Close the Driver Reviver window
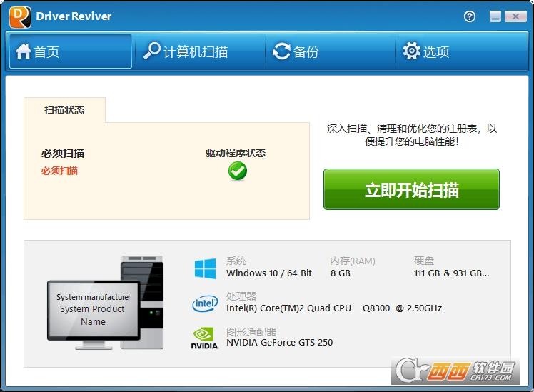The image size is (534, 392). tap(515, 16)
